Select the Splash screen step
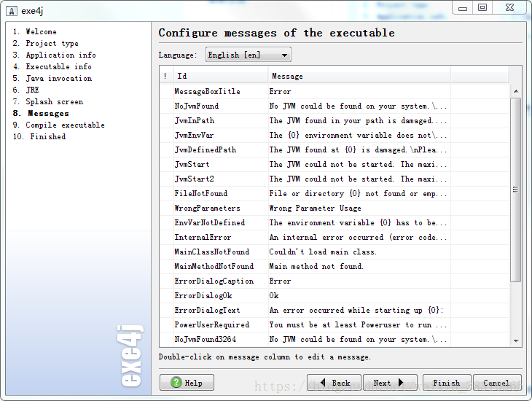The image size is (532, 401). coord(54,102)
